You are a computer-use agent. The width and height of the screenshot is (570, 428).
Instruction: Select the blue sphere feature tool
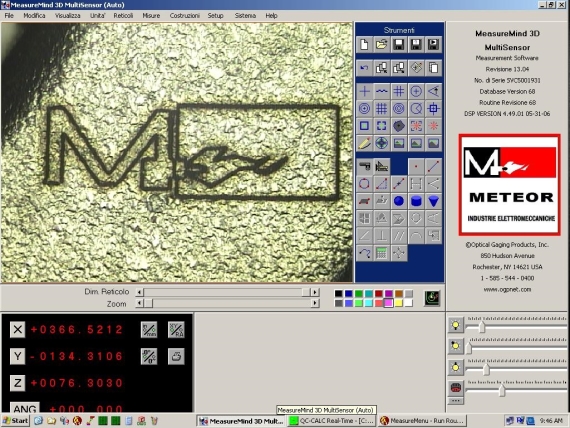[x=399, y=201]
